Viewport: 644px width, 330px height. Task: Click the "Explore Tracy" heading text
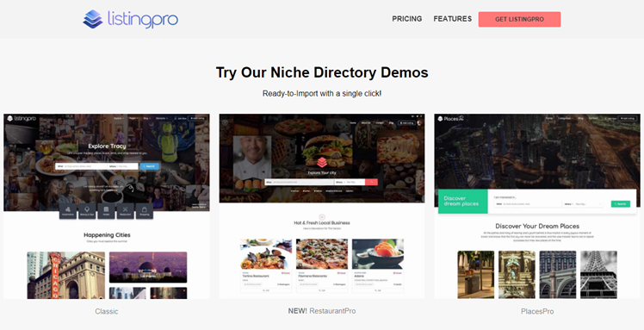(x=107, y=146)
